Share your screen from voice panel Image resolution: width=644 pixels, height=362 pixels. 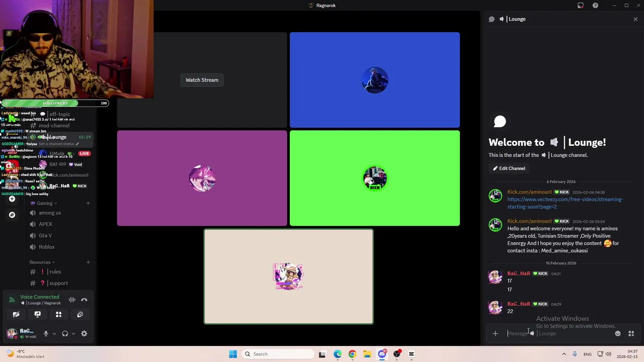[x=37, y=314]
